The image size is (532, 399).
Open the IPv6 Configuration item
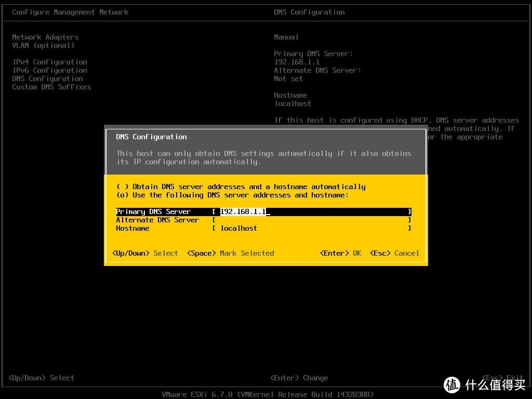point(49,70)
